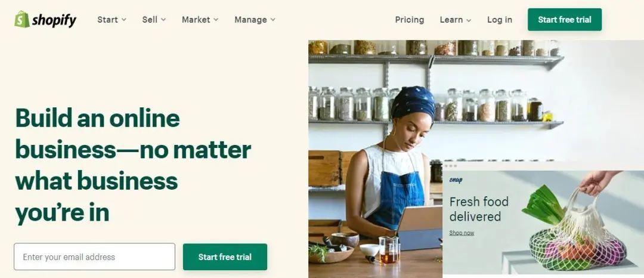Viewport: 644px width, 278px height.
Task: Click the shopify wordmark in the header
Action: tap(54, 20)
